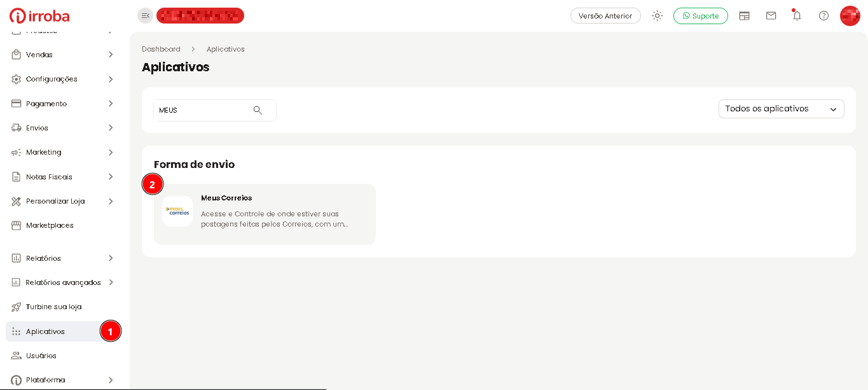Click the irroba logo
Viewport: 868px width, 390px height.
[39, 16]
